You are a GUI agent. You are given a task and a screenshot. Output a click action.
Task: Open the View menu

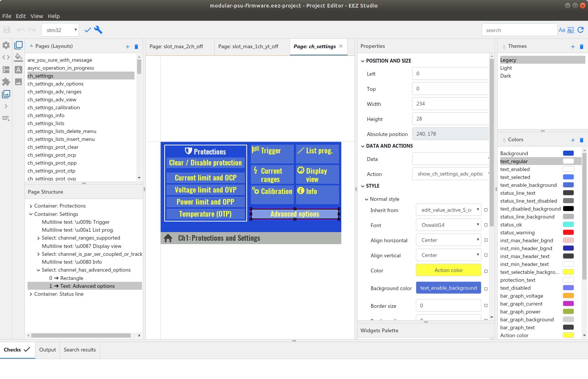pyautogui.click(x=37, y=16)
